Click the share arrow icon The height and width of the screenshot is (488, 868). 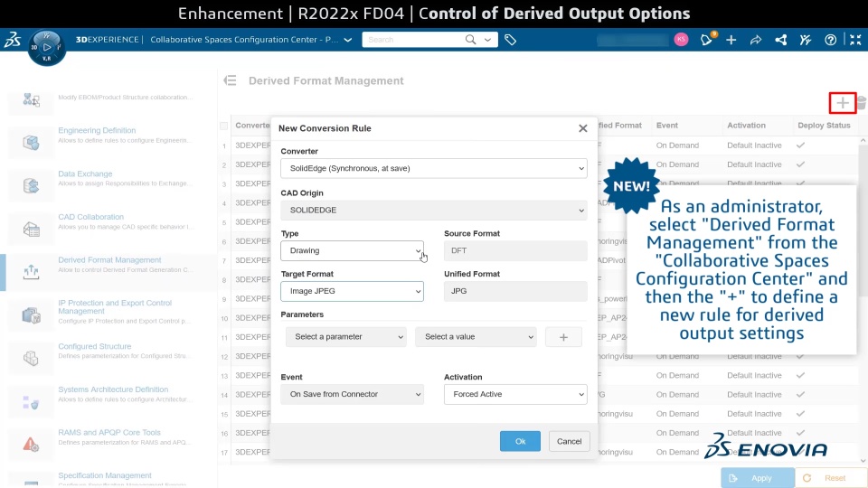coord(756,40)
